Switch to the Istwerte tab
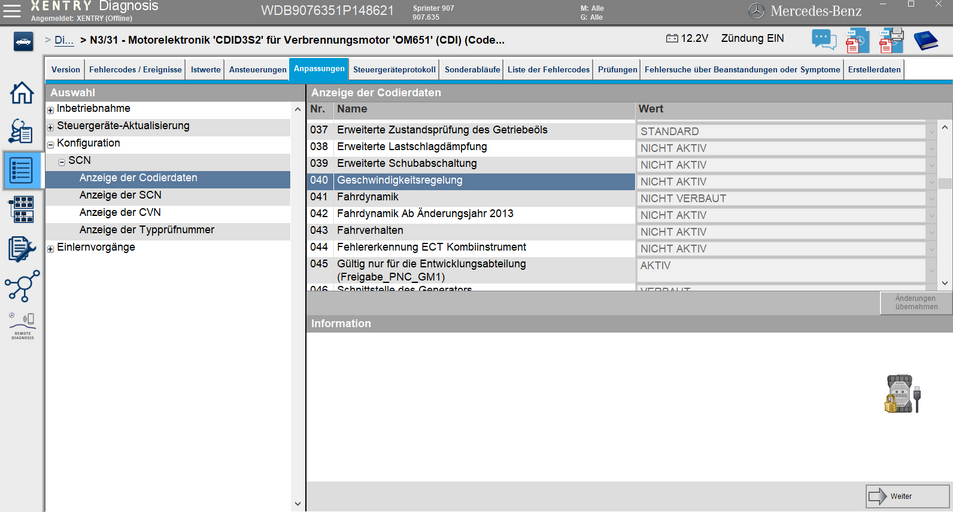 pos(205,69)
